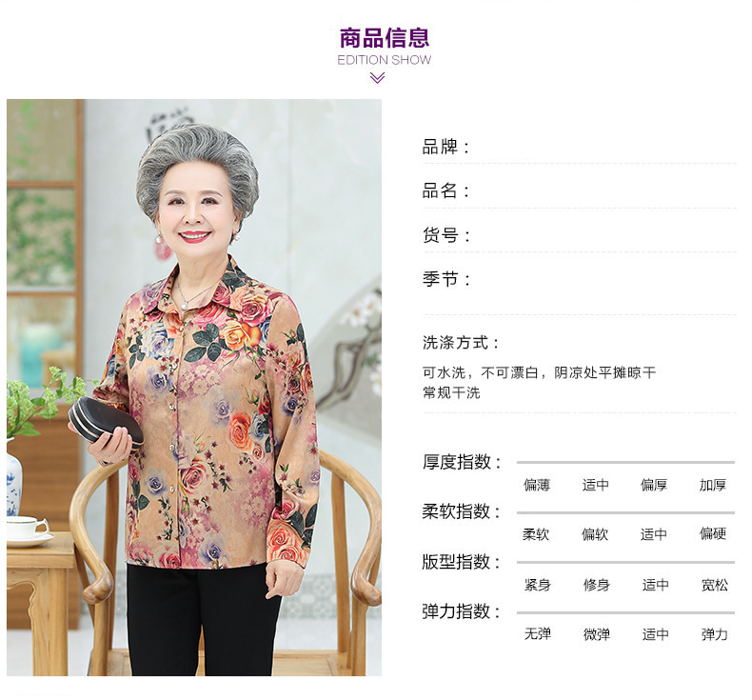Image resolution: width=752 pixels, height=700 pixels.
Task: Click the 厚度指数 slider bar
Action: point(625,463)
